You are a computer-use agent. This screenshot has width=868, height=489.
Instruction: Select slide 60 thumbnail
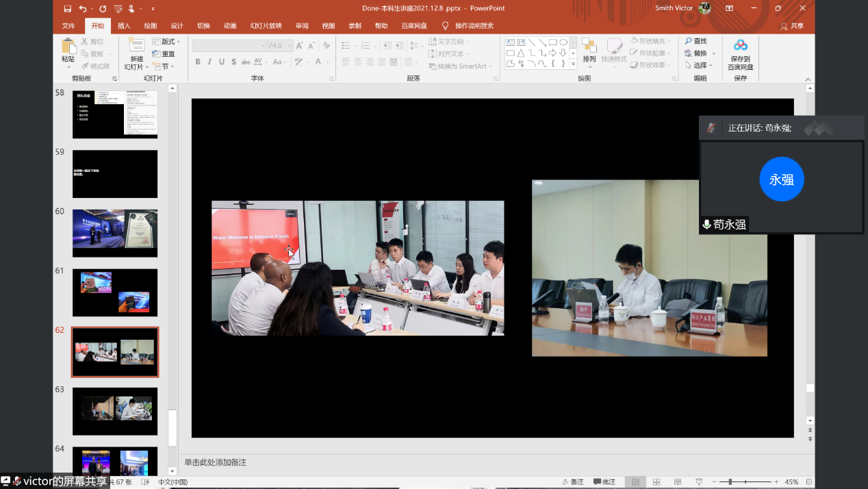[115, 233]
